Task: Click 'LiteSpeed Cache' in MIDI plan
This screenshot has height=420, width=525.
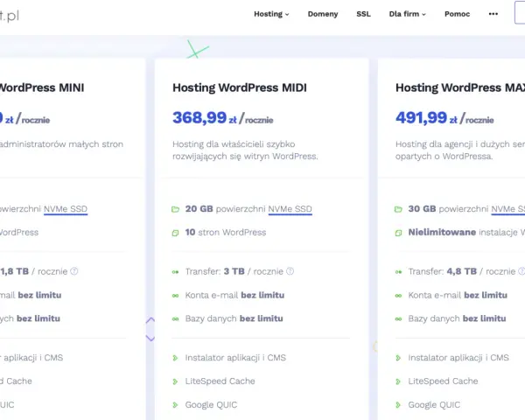Action: pos(220,381)
